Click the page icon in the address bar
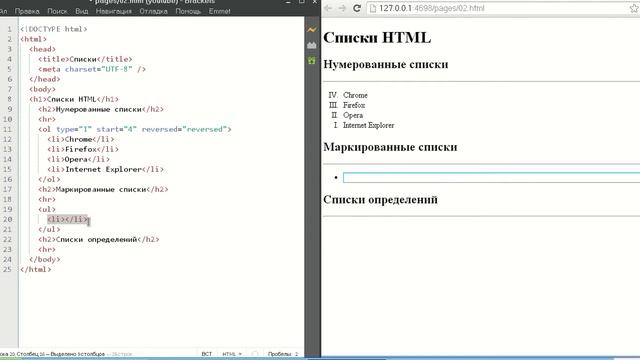 (x=373, y=8)
